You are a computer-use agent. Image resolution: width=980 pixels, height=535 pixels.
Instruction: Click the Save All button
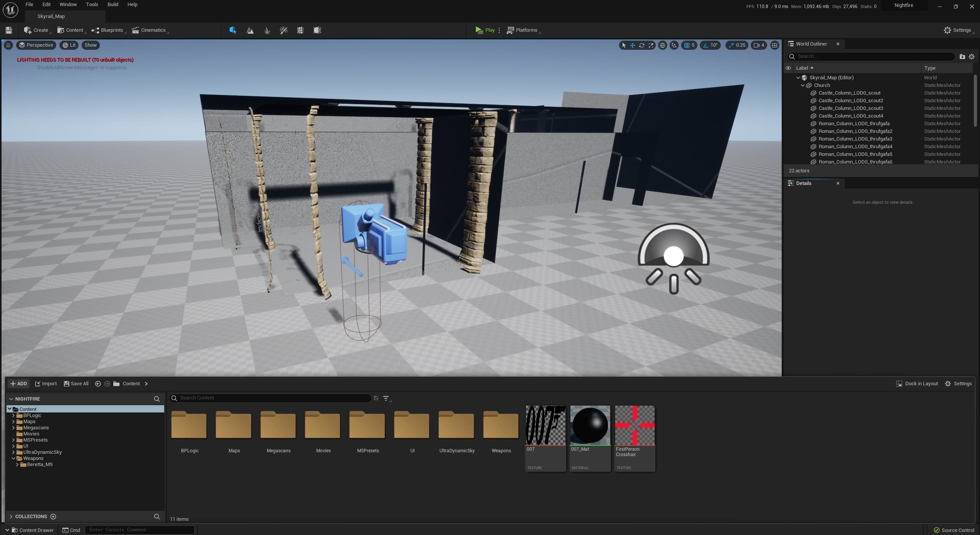(x=76, y=384)
